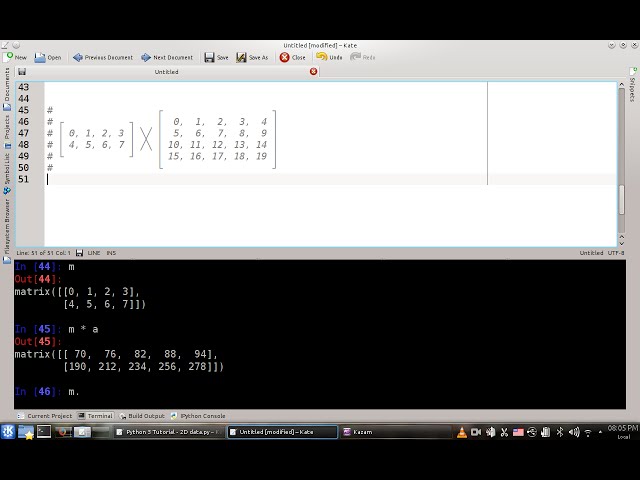Click the status bar modified floppy icon

pyautogui.click(x=80, y=253)
